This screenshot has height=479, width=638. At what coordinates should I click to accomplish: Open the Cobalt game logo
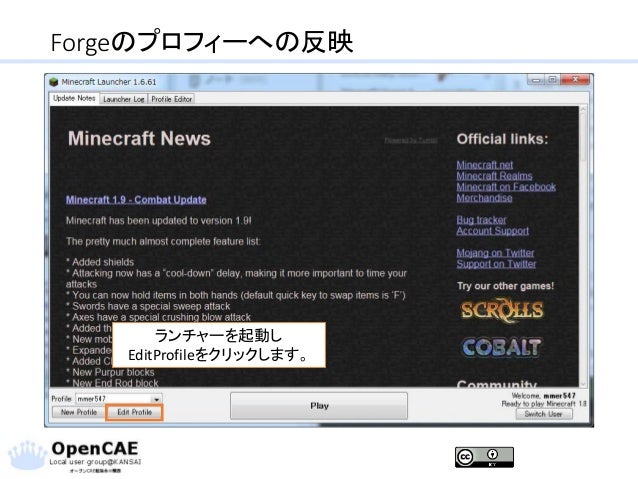[502, 348]
